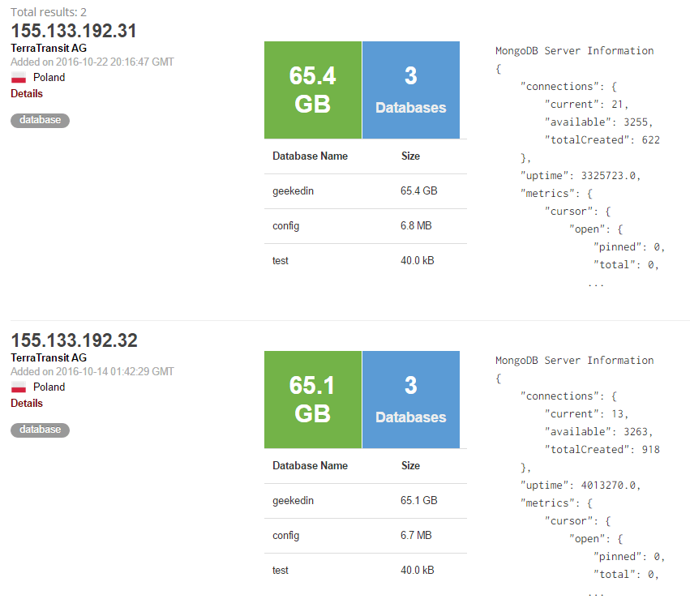Click the Poland flag beside 155.133.192.32

point(18,387)
